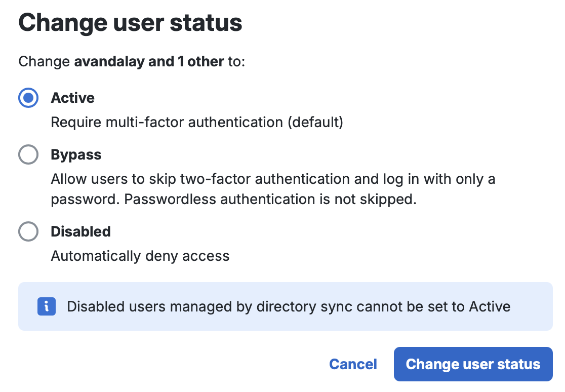Click Cancel to dismiss the dialog

click(x=353, y=364)
